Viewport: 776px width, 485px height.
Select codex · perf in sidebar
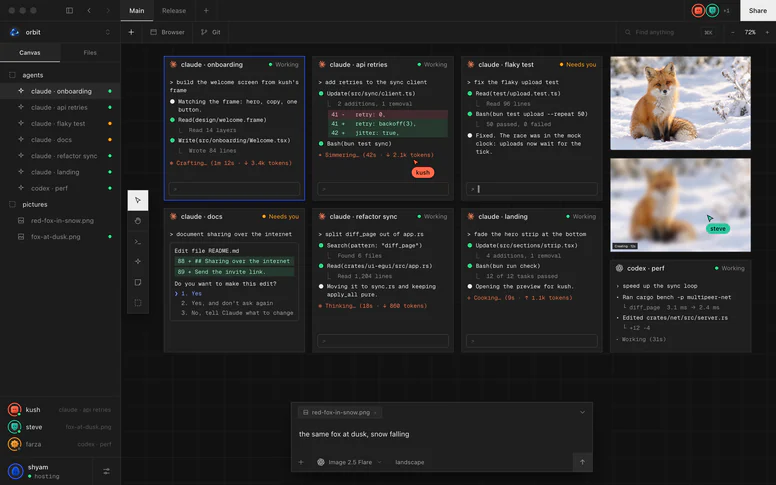point(60,188)
